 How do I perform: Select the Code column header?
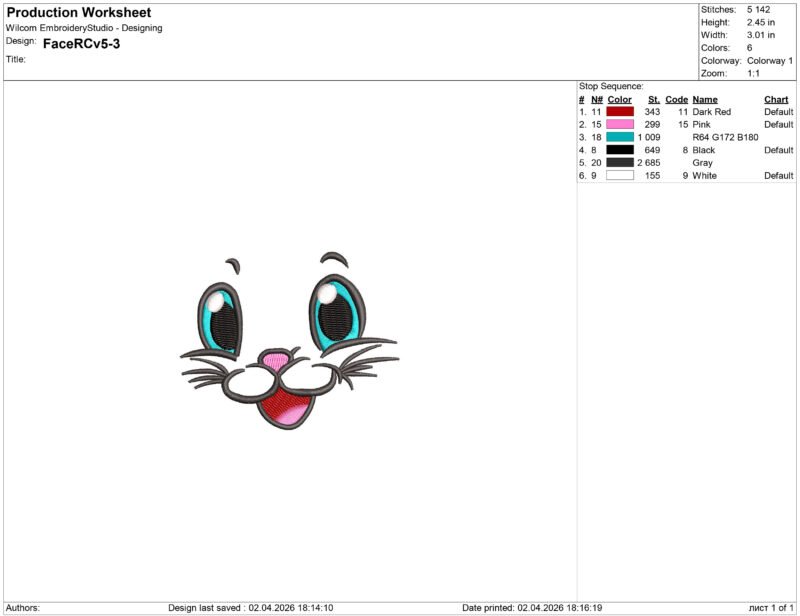click(677, 99)
